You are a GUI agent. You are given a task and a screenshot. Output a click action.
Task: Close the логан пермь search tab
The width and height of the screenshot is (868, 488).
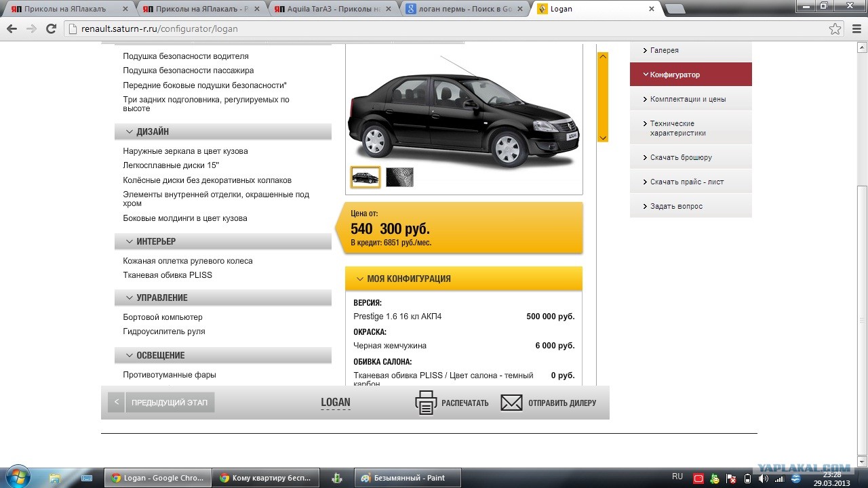point(521,9)
